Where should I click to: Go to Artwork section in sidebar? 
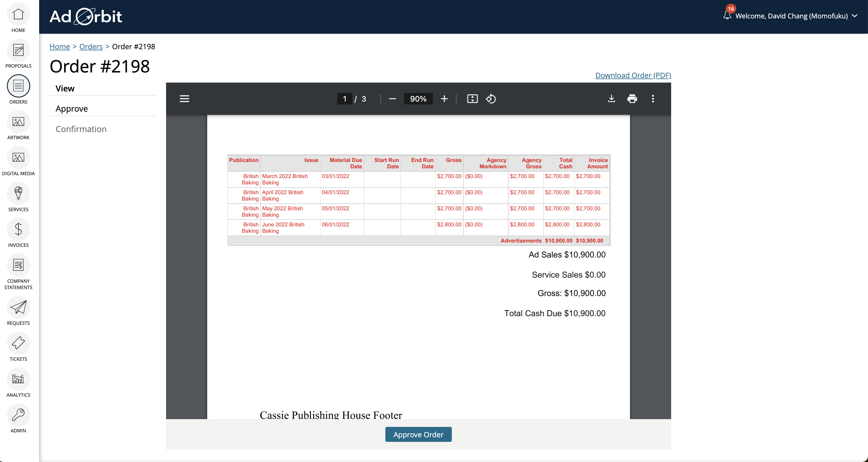18,123
